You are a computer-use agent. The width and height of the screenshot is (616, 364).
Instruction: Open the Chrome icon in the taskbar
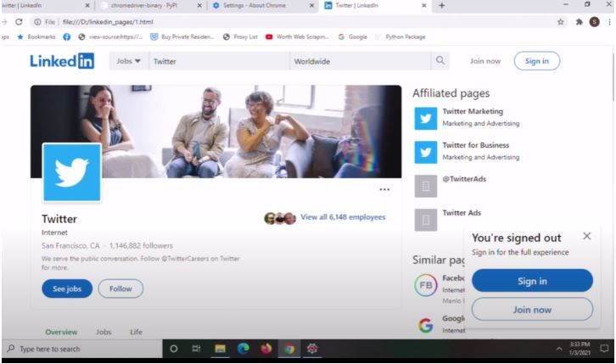(x=289, y=349)
